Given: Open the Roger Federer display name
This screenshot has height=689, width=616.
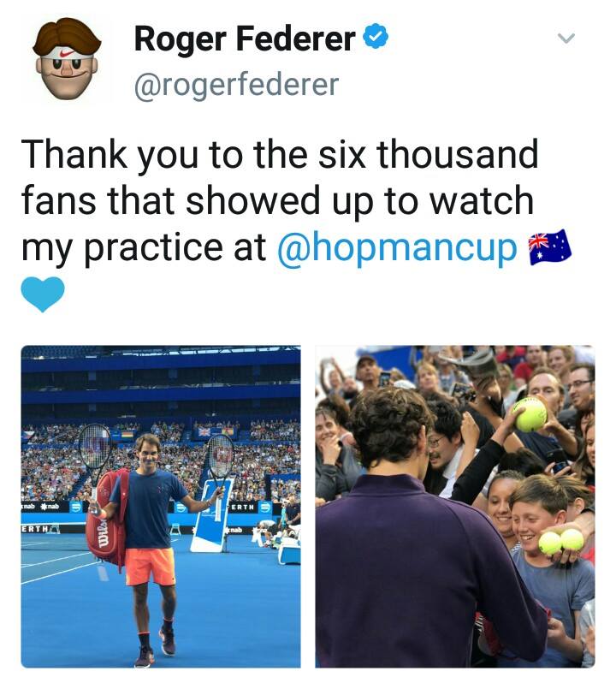Looking at the screenshot, I should tap(245, 39).
